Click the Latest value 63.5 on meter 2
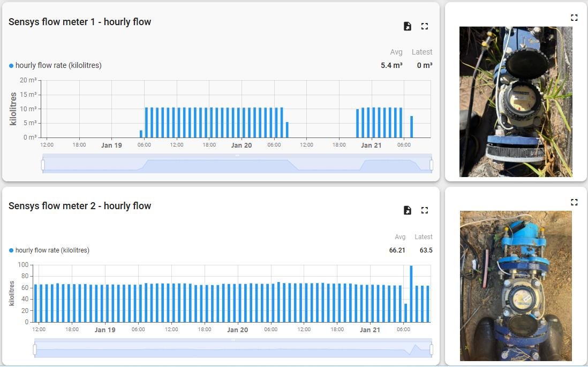 426,250
